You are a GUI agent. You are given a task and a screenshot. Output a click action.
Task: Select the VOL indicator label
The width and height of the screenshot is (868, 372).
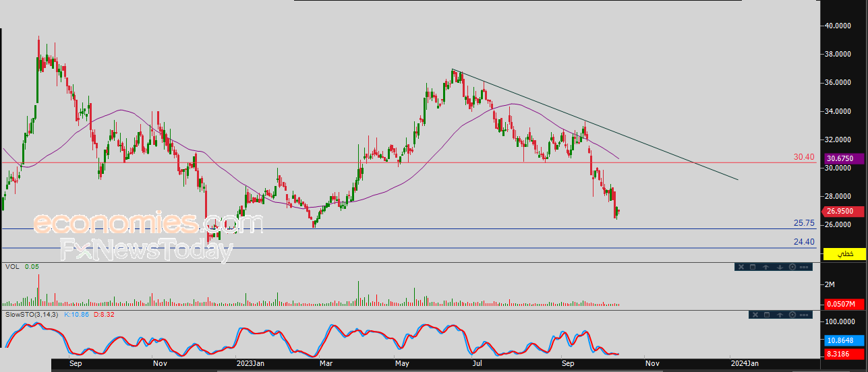pos(11,267)
